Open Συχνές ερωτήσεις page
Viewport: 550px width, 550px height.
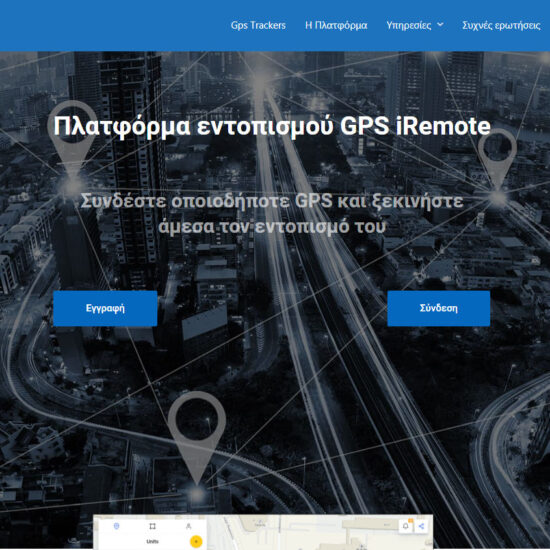pyautogui.click(x=501, y=26)
